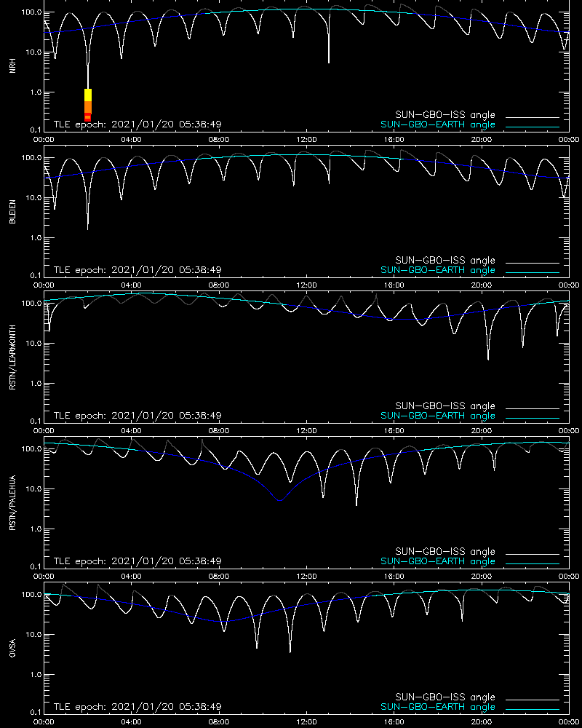Viewport: 582px width, 728px height.
Task: Click the 10.0 y-axis tick label of the NRH plot
Action: [x=33, y=52]
